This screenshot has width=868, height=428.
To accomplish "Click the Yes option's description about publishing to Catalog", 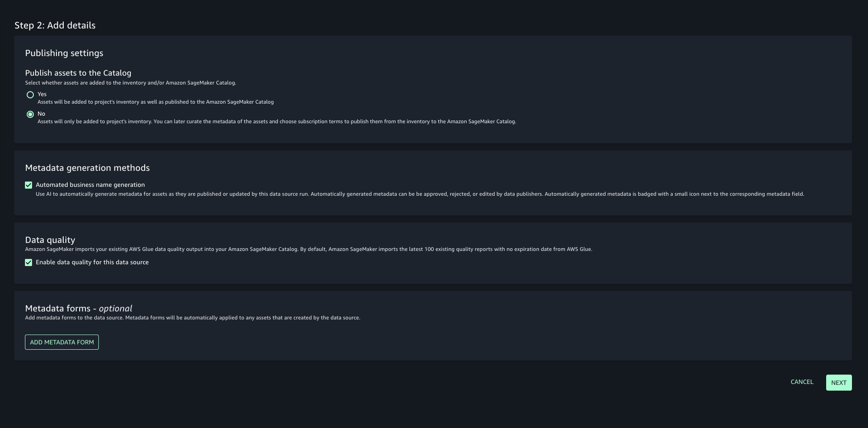I will tap(155, 102).
